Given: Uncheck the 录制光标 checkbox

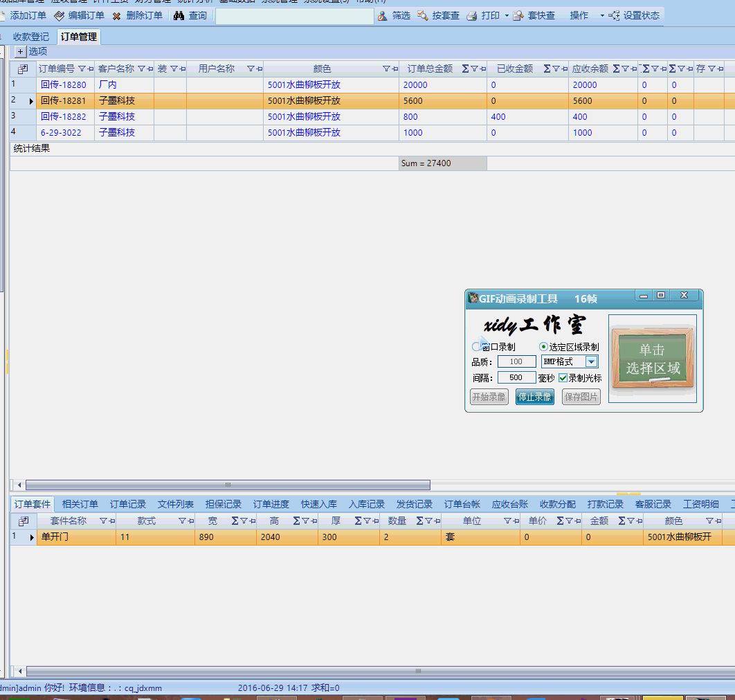Looking at the screenshot, I should tap(563, 378).
